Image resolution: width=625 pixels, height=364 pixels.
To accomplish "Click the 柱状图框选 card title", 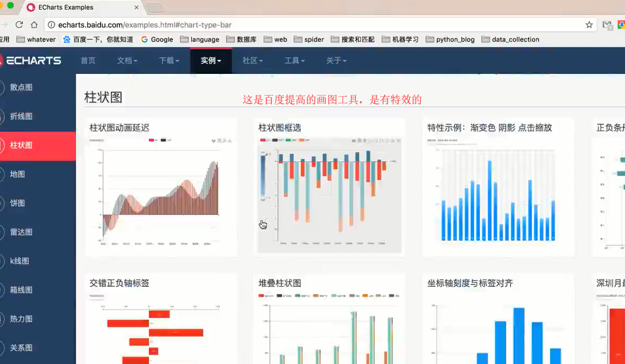I will click(x=280, y=128).
